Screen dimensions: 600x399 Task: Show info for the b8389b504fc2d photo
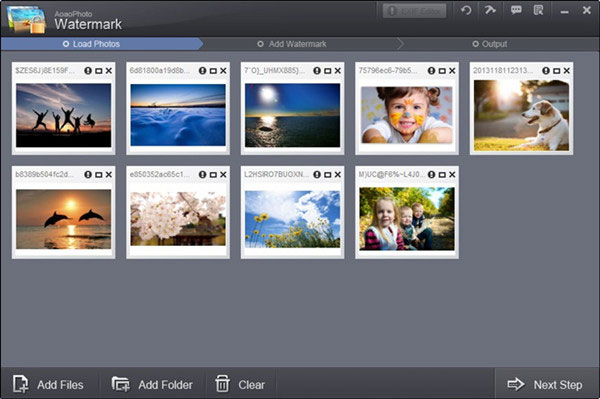(x=88, y=174)
